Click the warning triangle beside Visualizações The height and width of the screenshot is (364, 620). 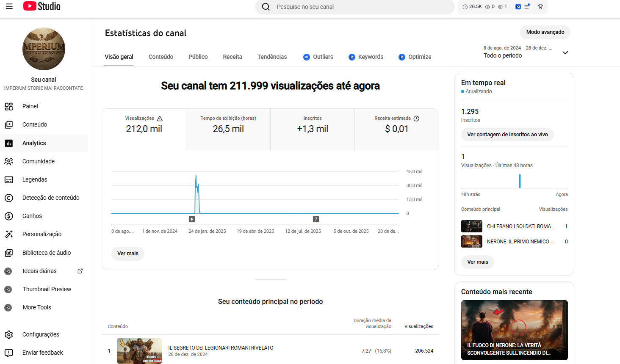[x=160, y=119]
